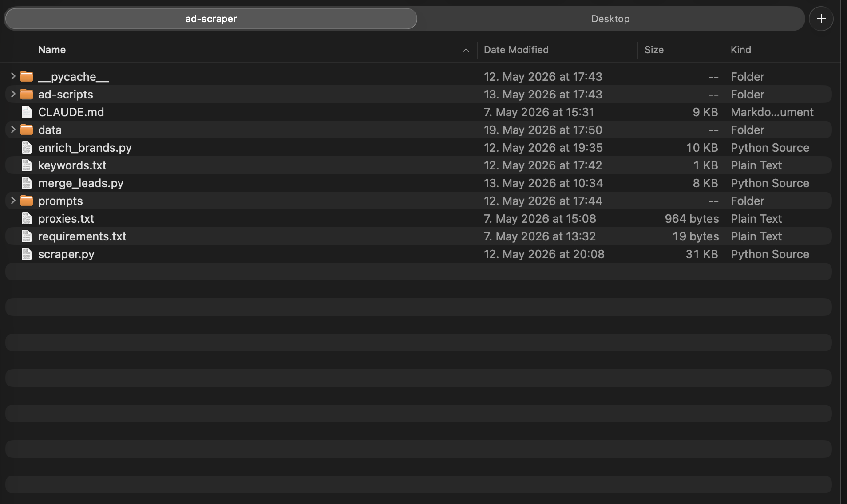Click date '19. May 2026 at 17:50'

[x=543, y=130]
